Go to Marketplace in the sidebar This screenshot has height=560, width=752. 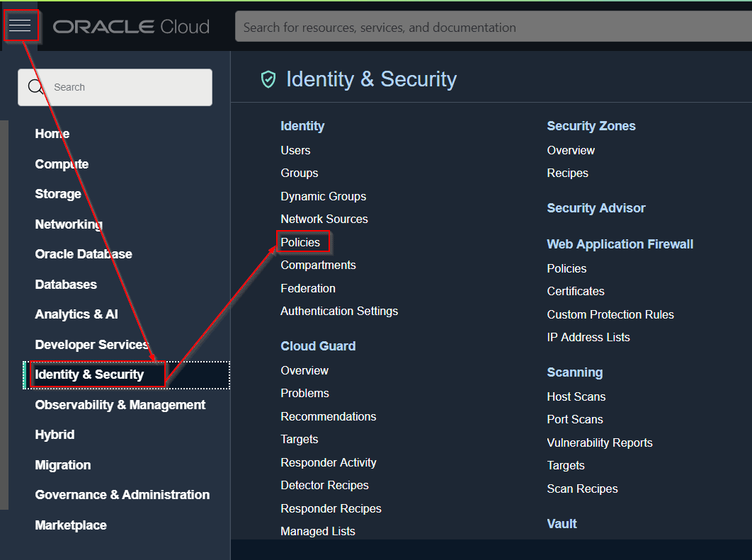71,525
